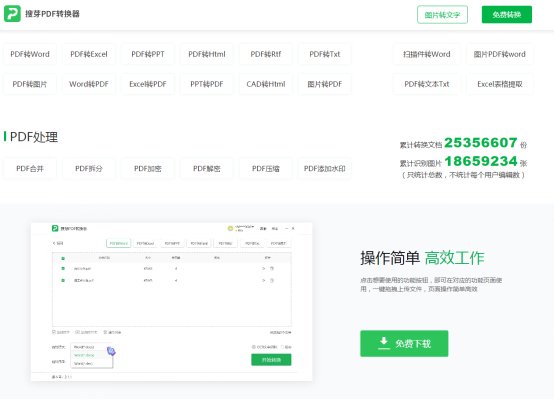Select the PDF转文本Txt tool
This screenshot has height=399, width=554.
(427, 84)
